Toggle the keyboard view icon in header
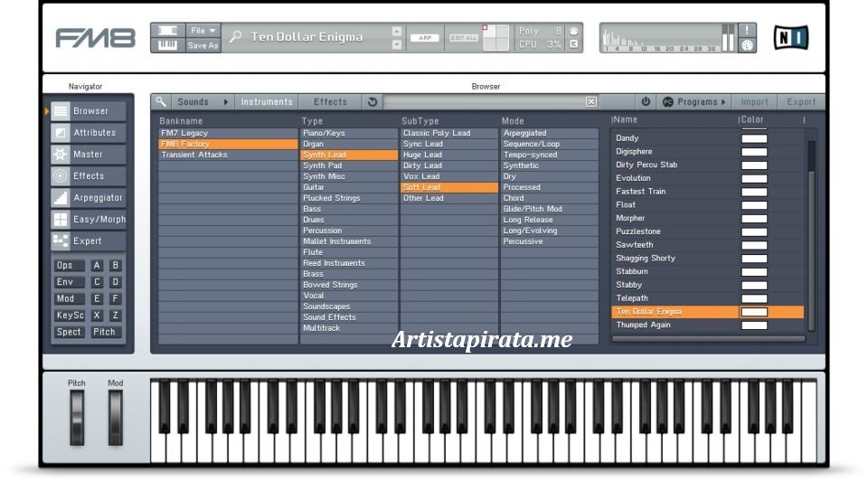868x500 pixels. click(168, 45)
